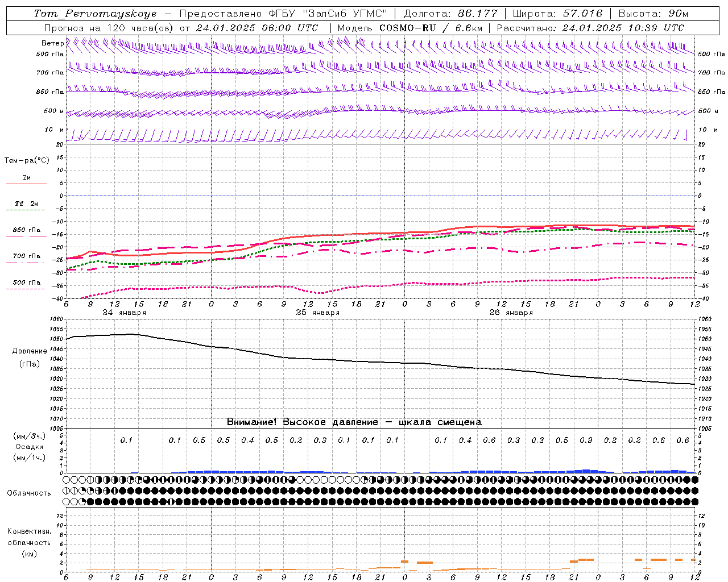The width and height of the screenshot is (728, 582).
Task: Click the "Осадки" precipitation label
Action: [30, 447]
